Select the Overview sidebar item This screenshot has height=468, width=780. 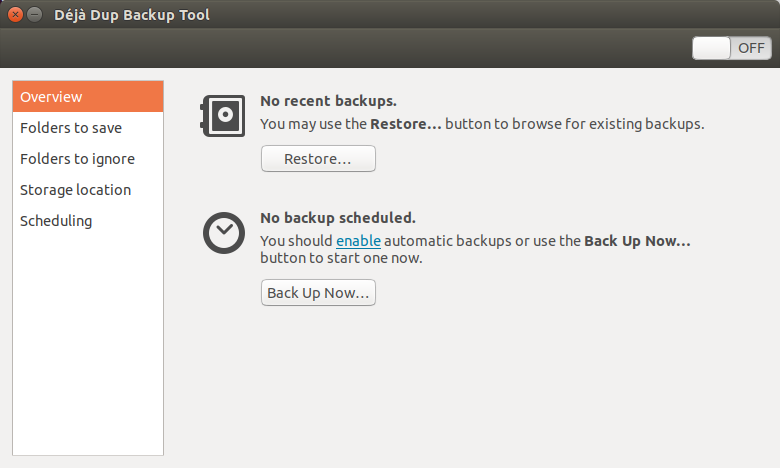click(x=88, y=97)
